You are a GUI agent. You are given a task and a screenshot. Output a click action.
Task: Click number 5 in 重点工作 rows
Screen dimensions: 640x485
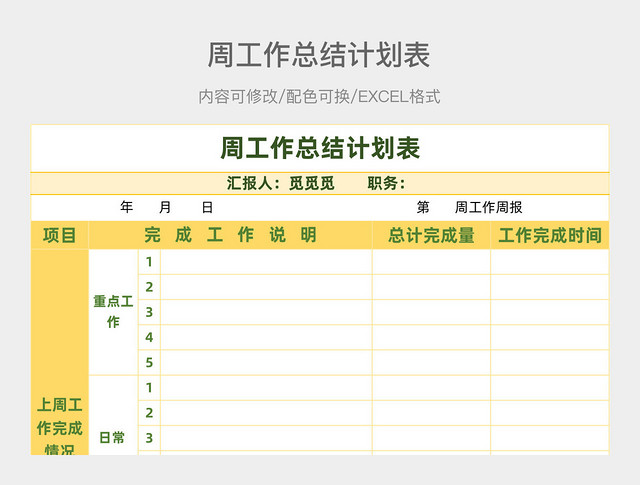pos(149,363)
